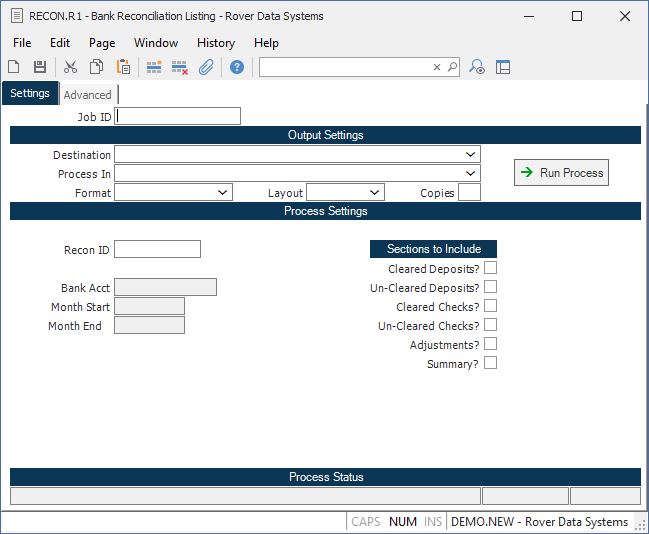Click the Recon ID input field
The width and height of the screenshot is (649, 534).
coord(157,249)
